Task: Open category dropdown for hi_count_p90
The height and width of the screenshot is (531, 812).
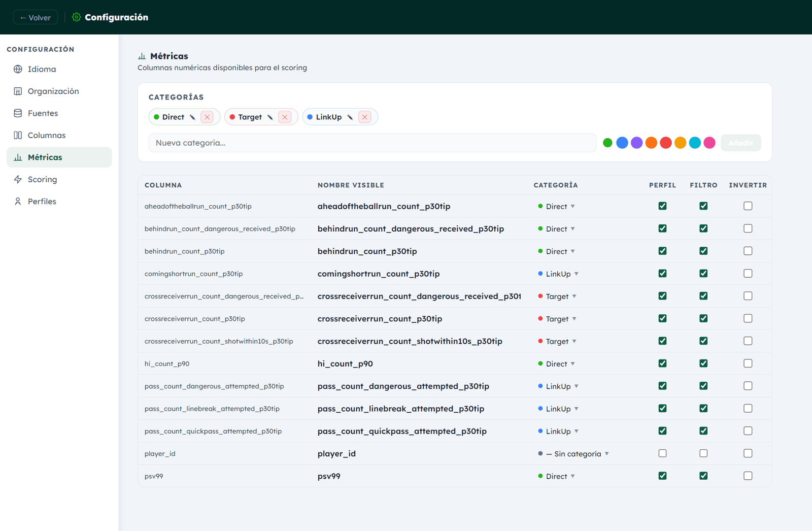Action: pyautogui.click(x=557, y=364)
